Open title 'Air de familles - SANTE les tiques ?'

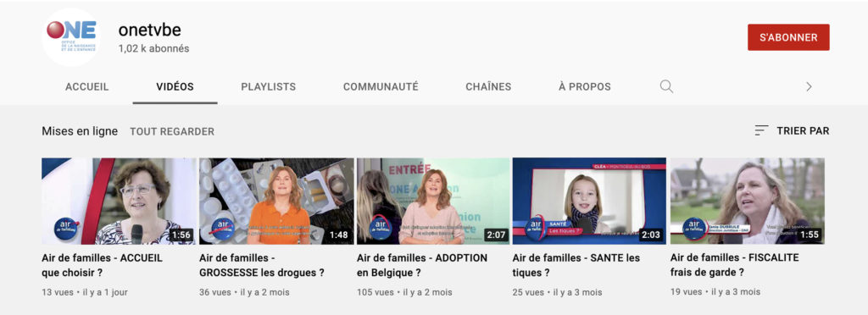[x=576, y=265]
